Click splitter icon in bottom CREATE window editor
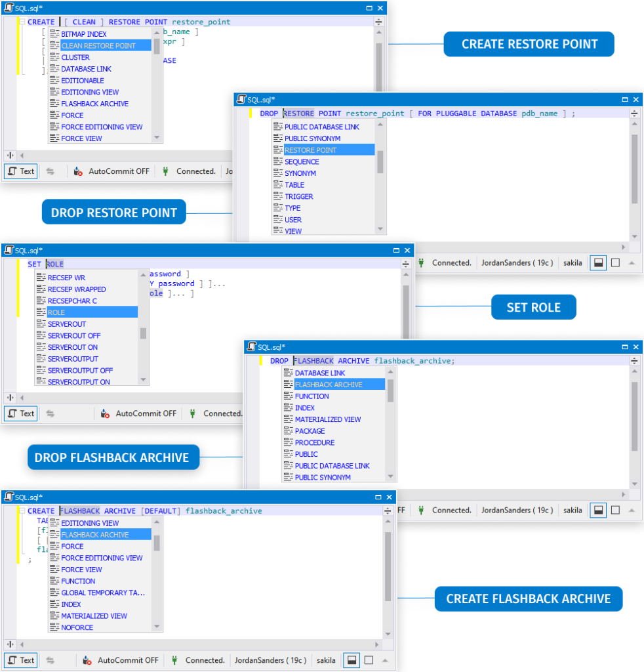The height and width of the screenshot is (672, 644). coord(388,511)
